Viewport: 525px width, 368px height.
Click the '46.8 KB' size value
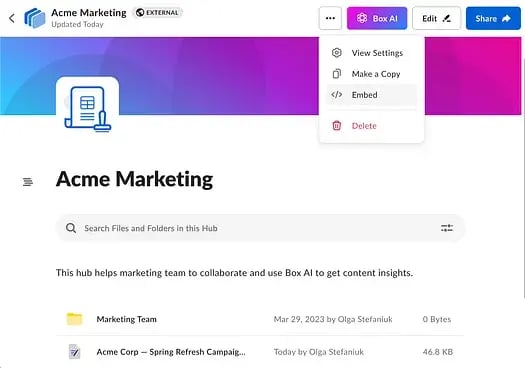coord(438,352)
